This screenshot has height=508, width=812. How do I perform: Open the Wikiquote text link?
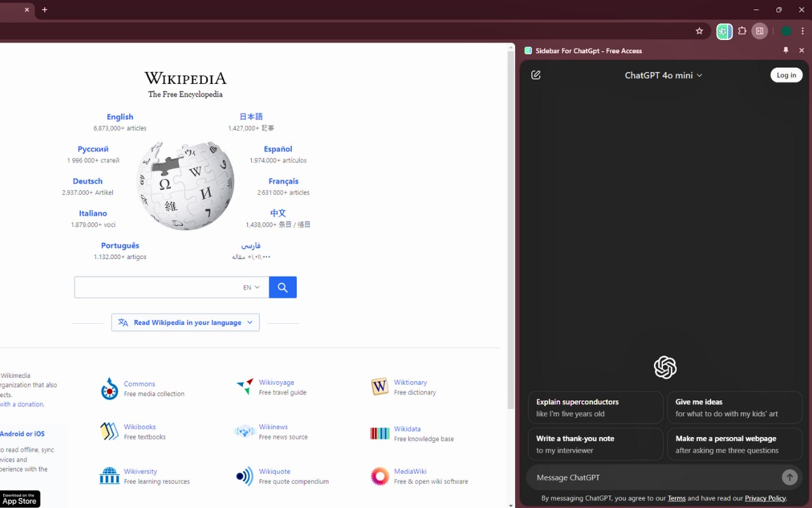[x=275, y=472]
